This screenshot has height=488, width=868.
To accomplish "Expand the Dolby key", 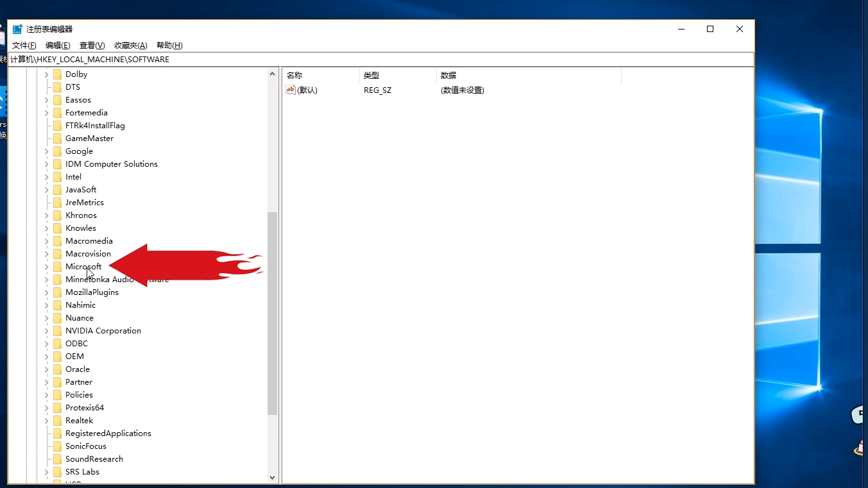I will pyautogui.click(x=46, y=74).
